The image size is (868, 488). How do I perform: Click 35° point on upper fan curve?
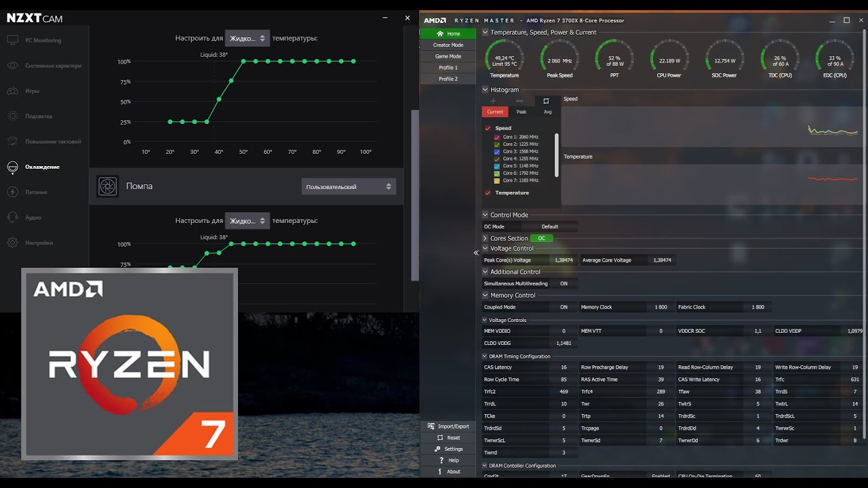coord(207,122)
